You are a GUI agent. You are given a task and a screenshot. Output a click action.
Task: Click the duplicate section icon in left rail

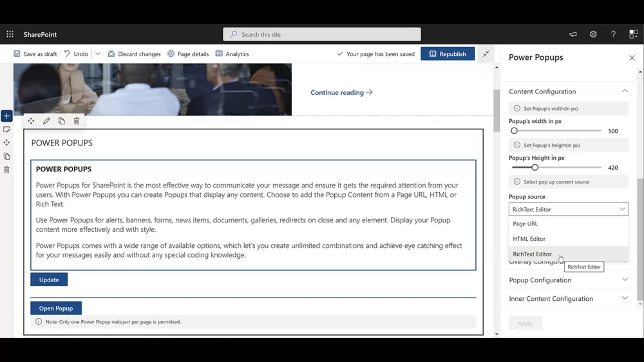click(6, 156)
